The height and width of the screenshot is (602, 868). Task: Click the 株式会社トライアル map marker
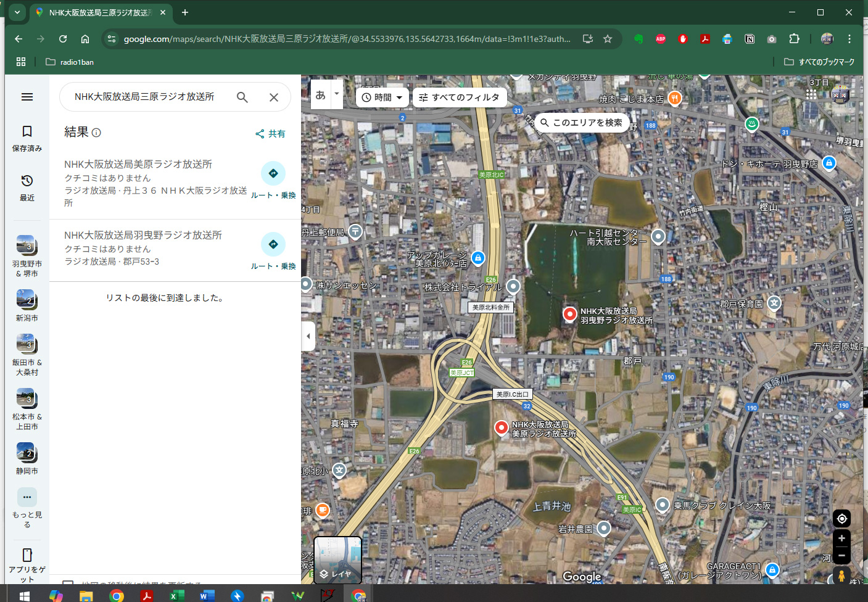click(x=513, y=286)
